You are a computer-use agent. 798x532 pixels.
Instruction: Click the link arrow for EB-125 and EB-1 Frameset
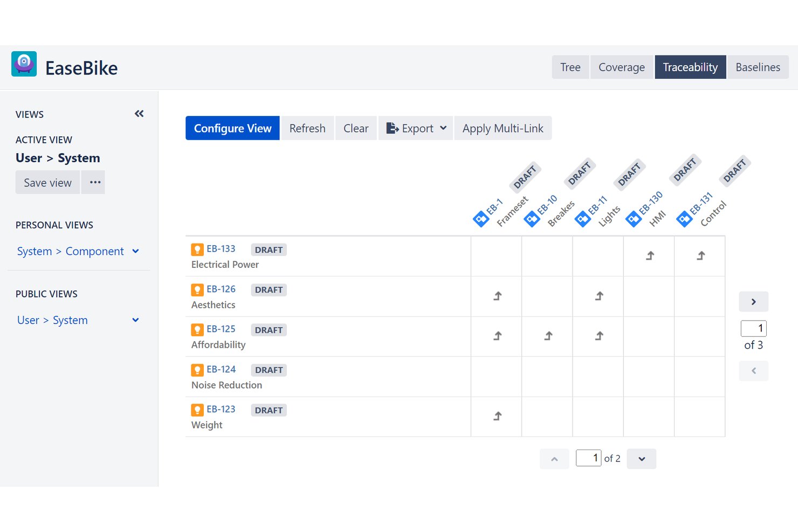[497, 336]
